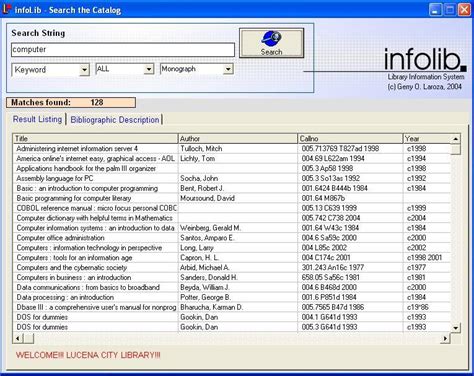Click the InfoLib app icon in title bar
The width and height of the screenshot is (474, 376).
[x=6, y=9]
